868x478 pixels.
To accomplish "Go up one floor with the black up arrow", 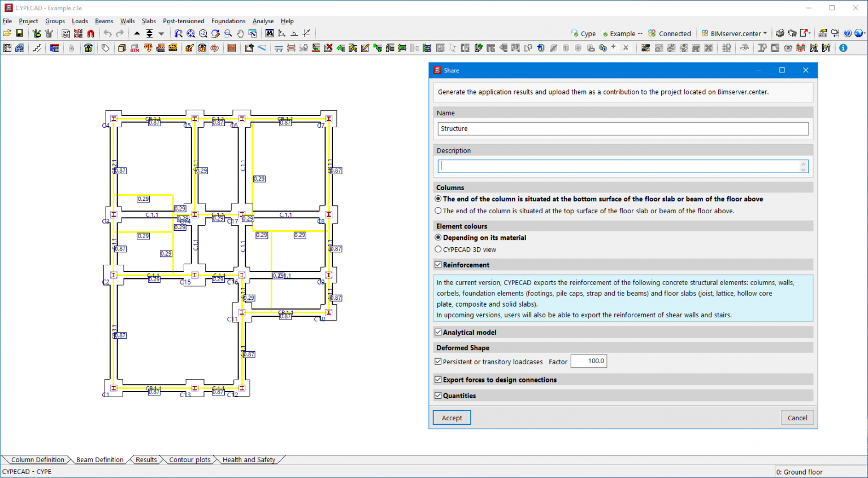I will [137, 33].
